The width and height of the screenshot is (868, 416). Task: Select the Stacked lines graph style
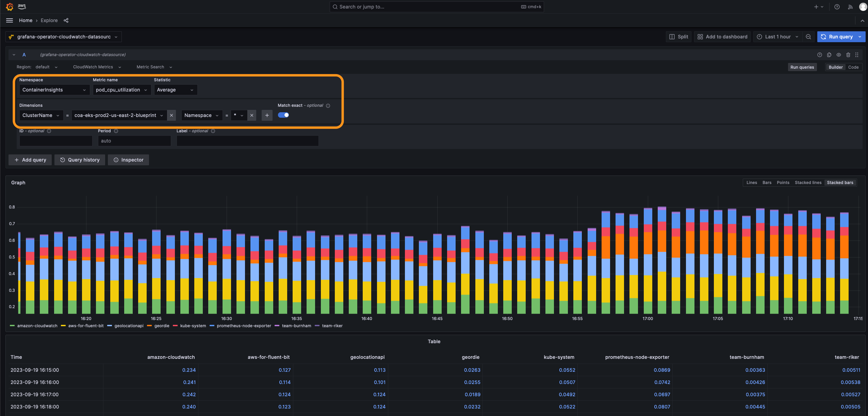808,183
